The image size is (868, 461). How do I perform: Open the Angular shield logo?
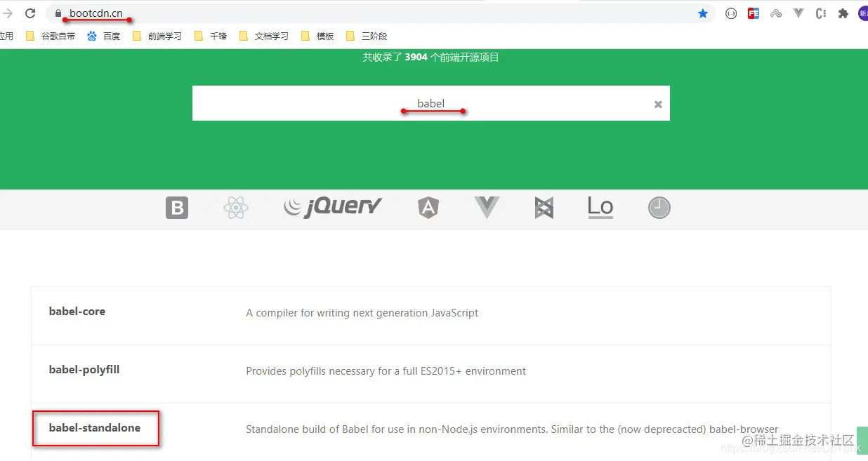tap(428, 208)
